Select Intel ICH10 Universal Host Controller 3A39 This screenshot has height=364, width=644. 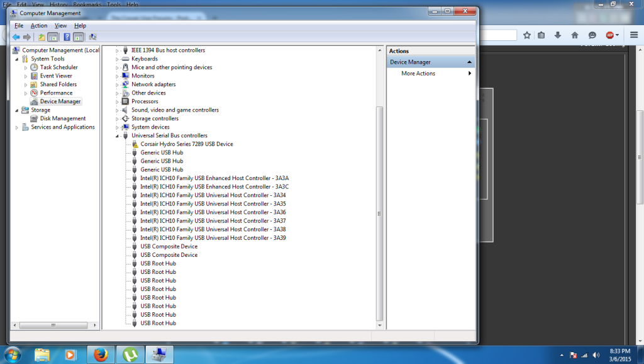[213, 237]
